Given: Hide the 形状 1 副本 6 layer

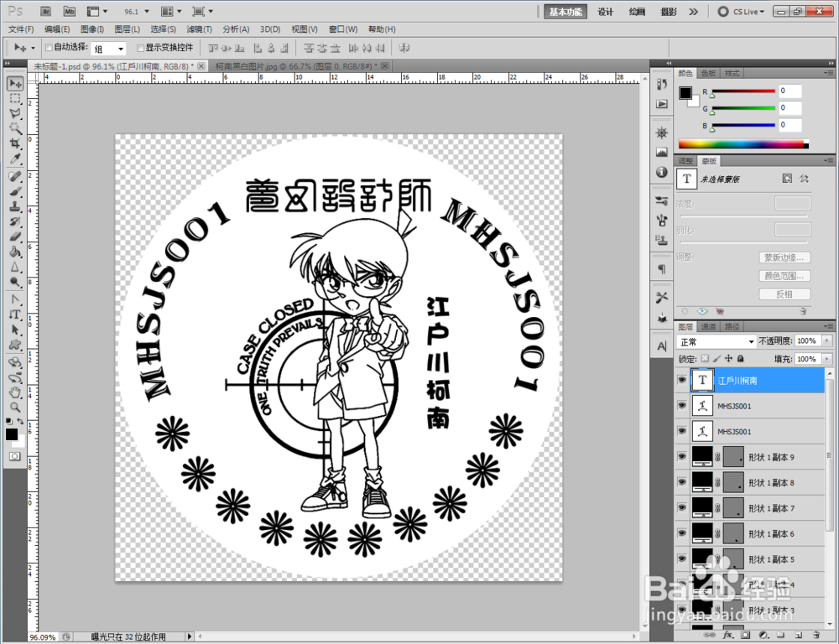Looking at the screenshot, I should [x=681, y=533].
